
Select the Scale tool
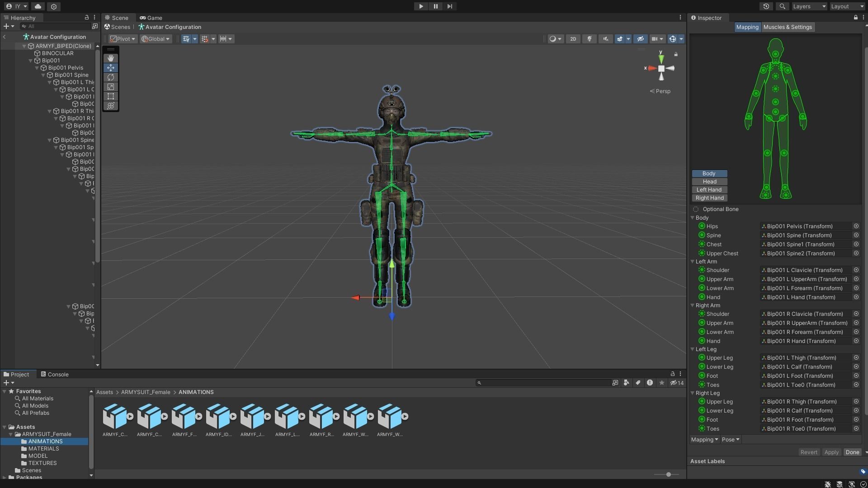point(111,87)
